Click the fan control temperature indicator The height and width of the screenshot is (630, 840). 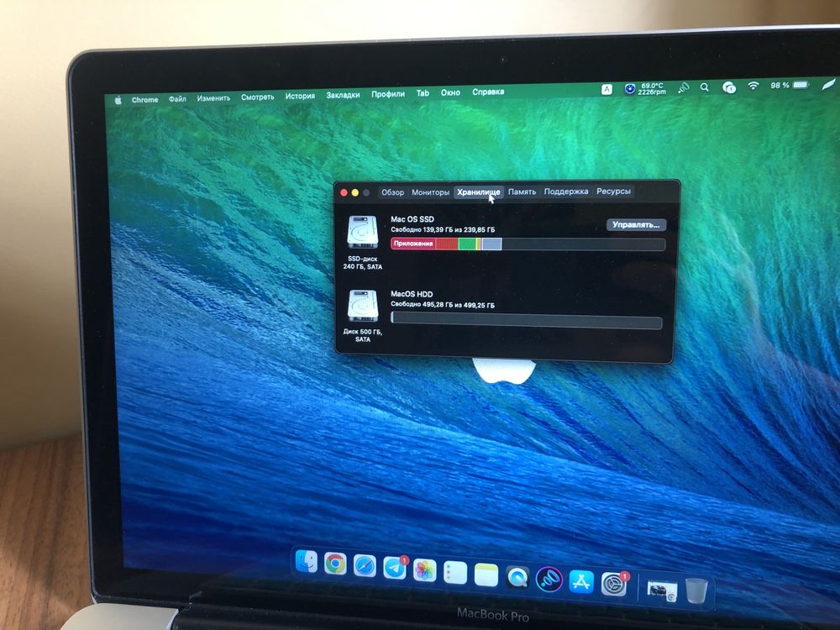click(x=645, y=88)
